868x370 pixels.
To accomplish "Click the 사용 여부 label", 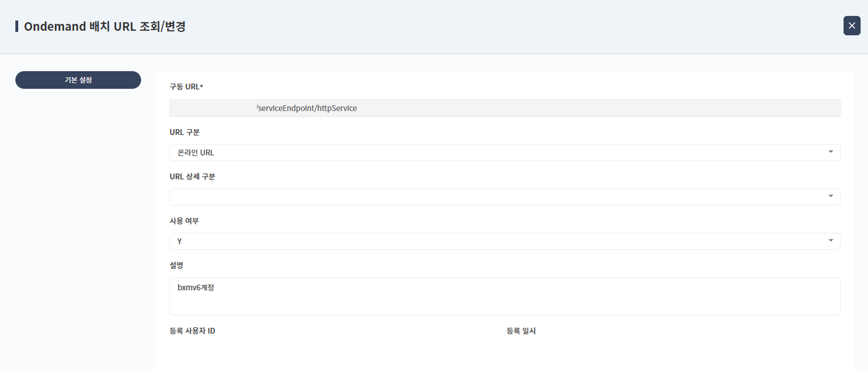I will tap(184, 221).
